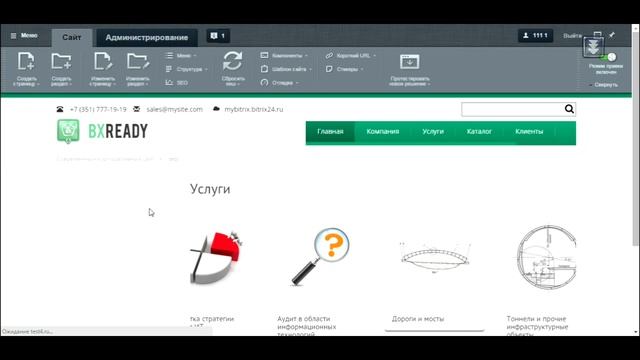The height and width of the screenshot is (360, 640).
Task: Click the Изменить страницу edit icon
Action: pos(102,62)
